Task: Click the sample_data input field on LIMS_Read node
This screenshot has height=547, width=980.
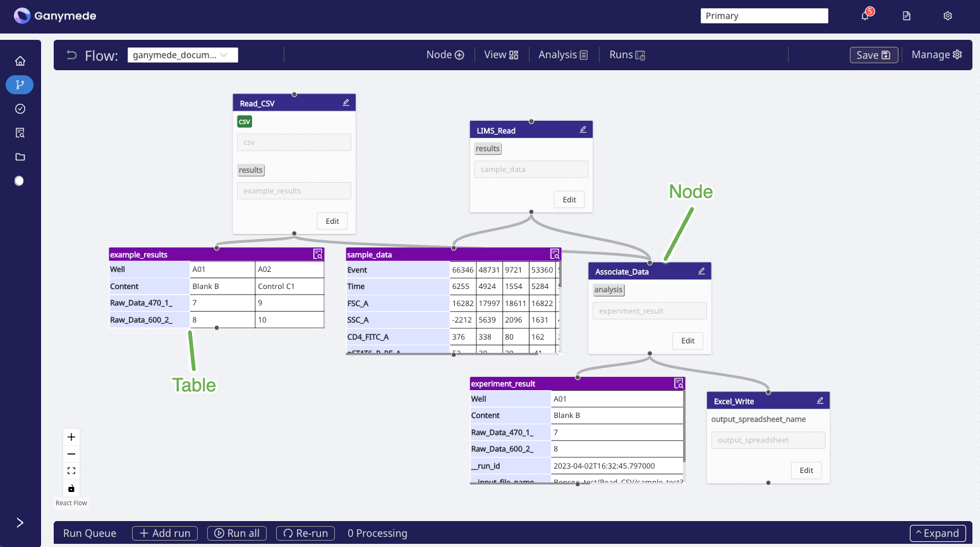Action: (531, 169)
